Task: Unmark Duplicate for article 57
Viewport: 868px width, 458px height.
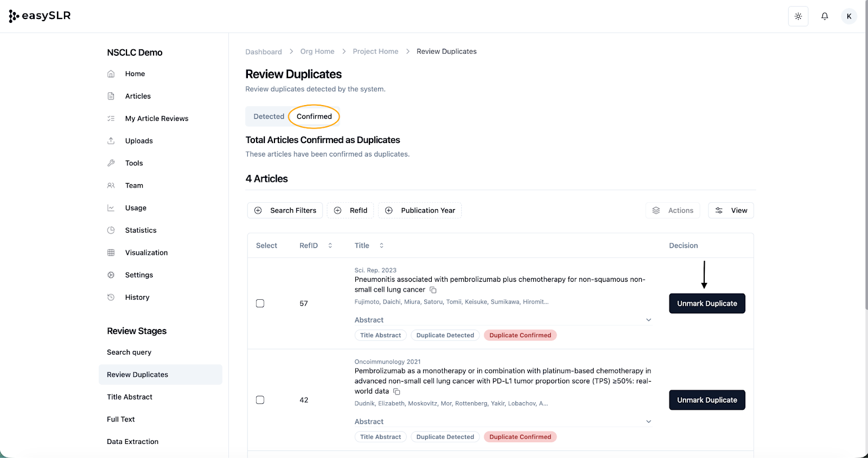Action: coord(707,304)
